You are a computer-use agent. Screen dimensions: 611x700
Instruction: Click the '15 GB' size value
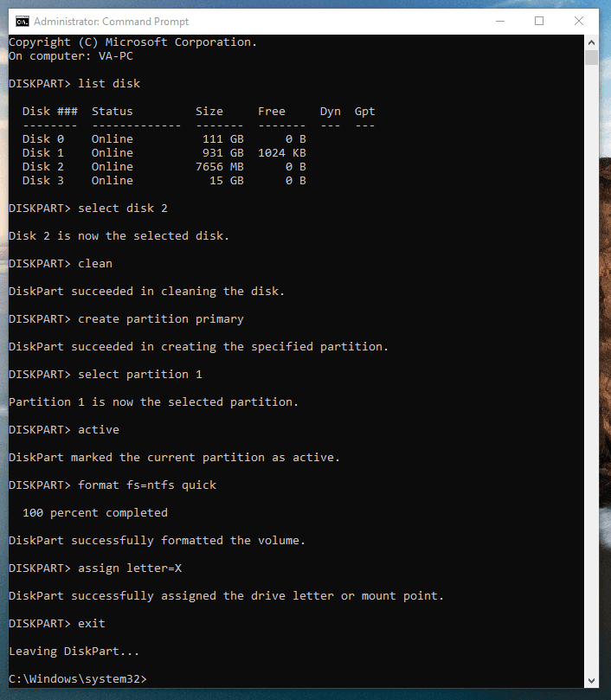click(227, 181)
